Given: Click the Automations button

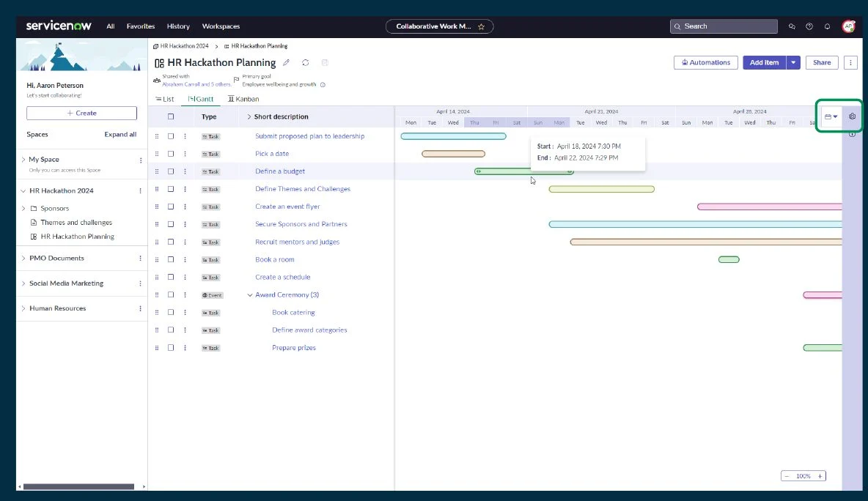Looking at the screenshot, I should coord(706,62).
